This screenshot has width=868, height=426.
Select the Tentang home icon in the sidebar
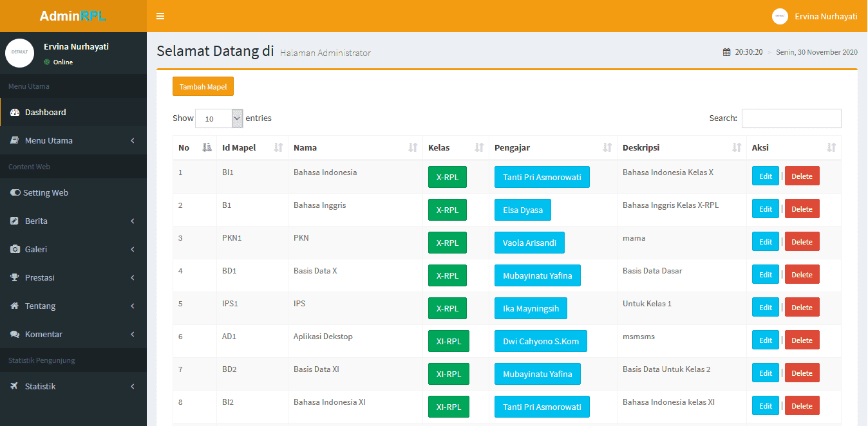tap(15, 306)
